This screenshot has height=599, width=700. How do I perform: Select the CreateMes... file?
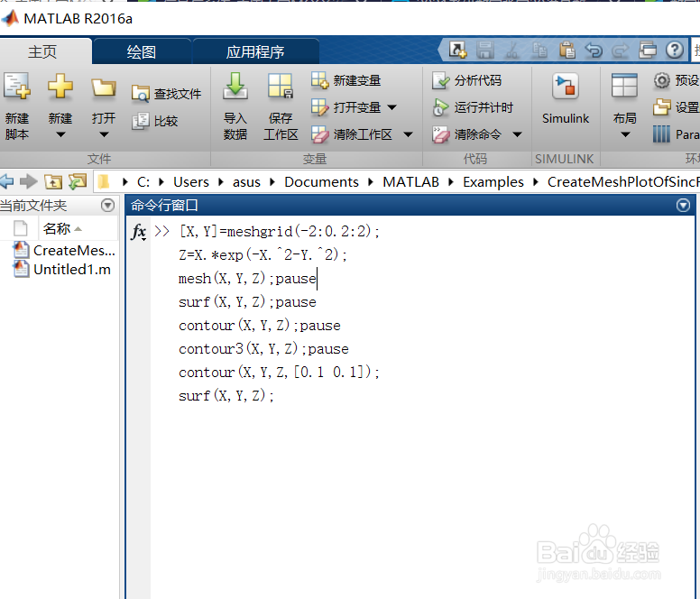click(x=64, y=251)
